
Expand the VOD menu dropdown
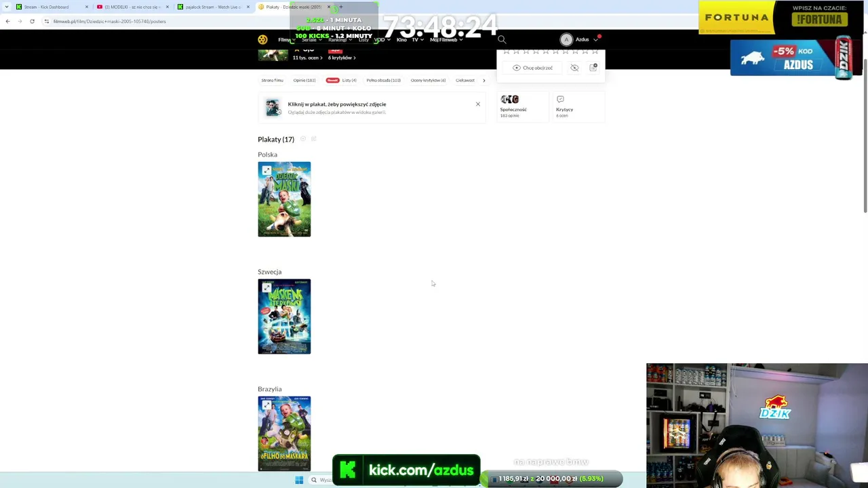(x=382, y=39)
